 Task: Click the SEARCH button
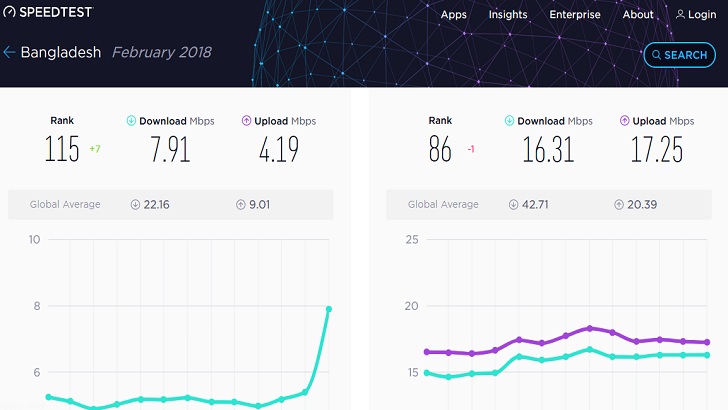point(679,55)
